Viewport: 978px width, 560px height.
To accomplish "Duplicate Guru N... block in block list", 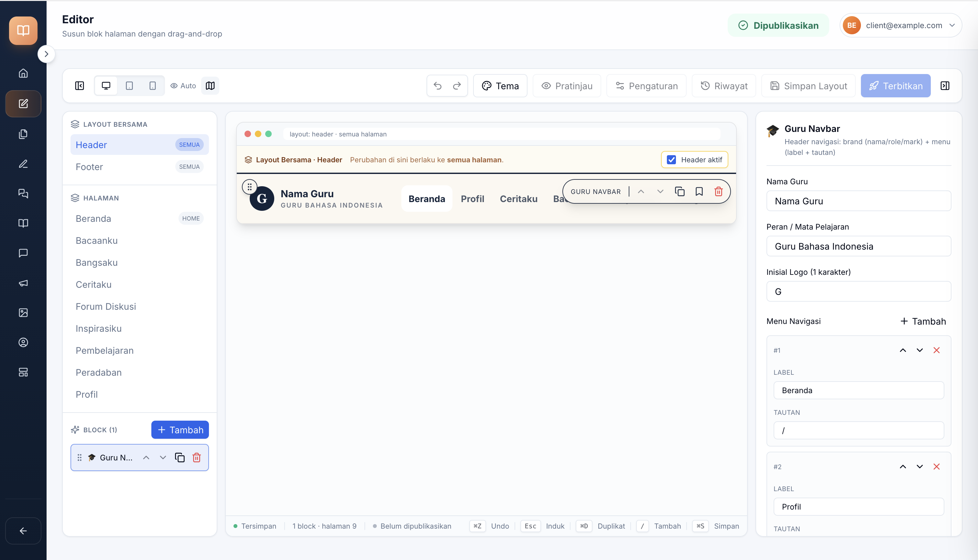I will pos(180,457).
